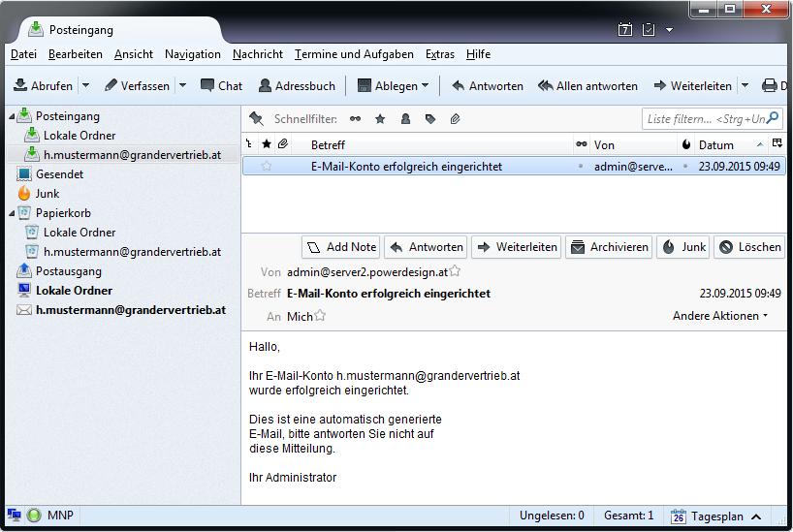Collapse the Papierkorb folder tree
Viewport: 793px width, 532px height.
coord(13,213)
